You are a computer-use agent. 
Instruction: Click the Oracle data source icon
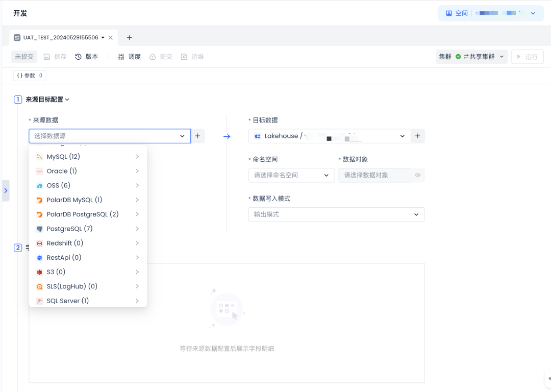click(39, 171)
